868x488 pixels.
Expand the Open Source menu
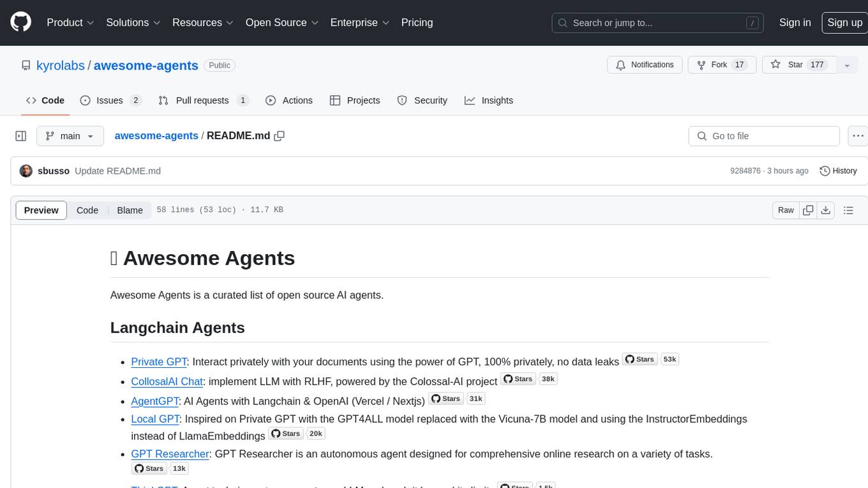281,22
